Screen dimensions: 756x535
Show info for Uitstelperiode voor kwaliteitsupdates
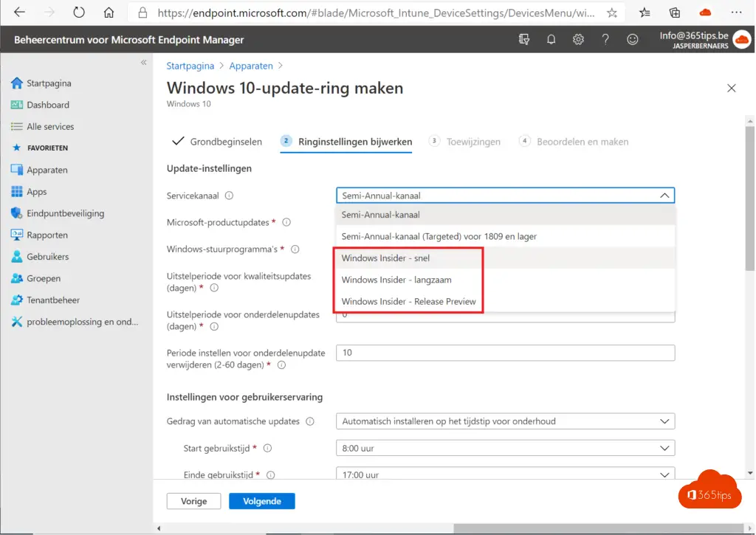point(214,288)
